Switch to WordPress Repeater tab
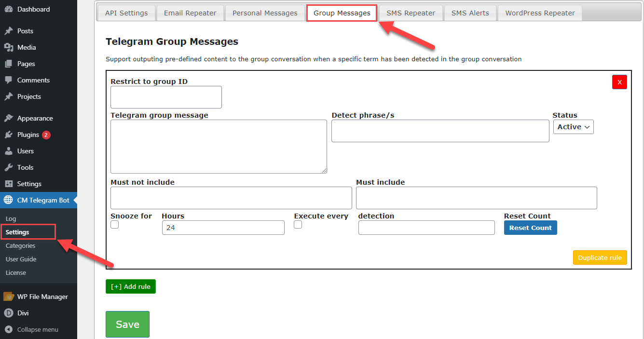 [540, 13]
